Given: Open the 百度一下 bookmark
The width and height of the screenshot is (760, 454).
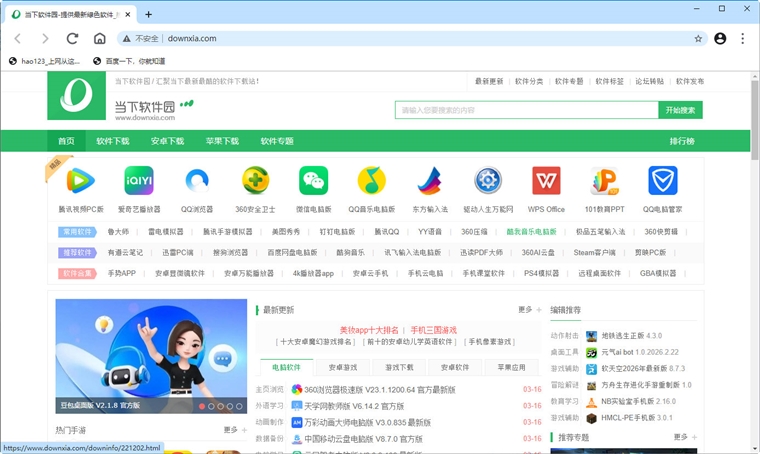Looking at the screenshot, I should point(129,61).
